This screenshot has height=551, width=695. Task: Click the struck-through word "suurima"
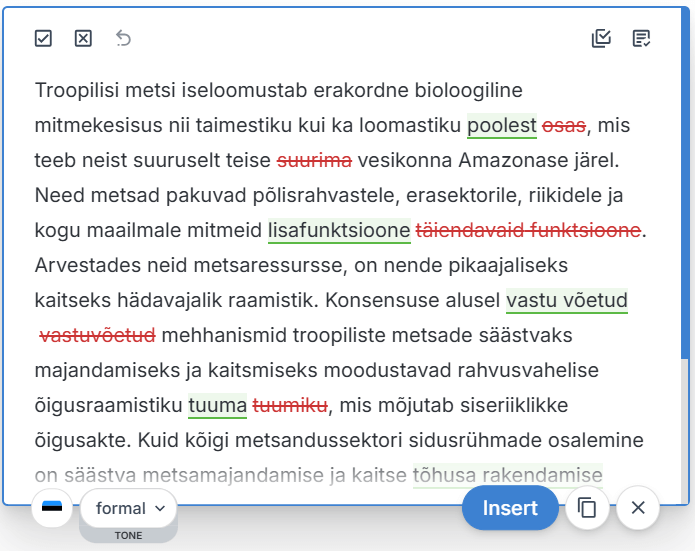pos(314,161)
